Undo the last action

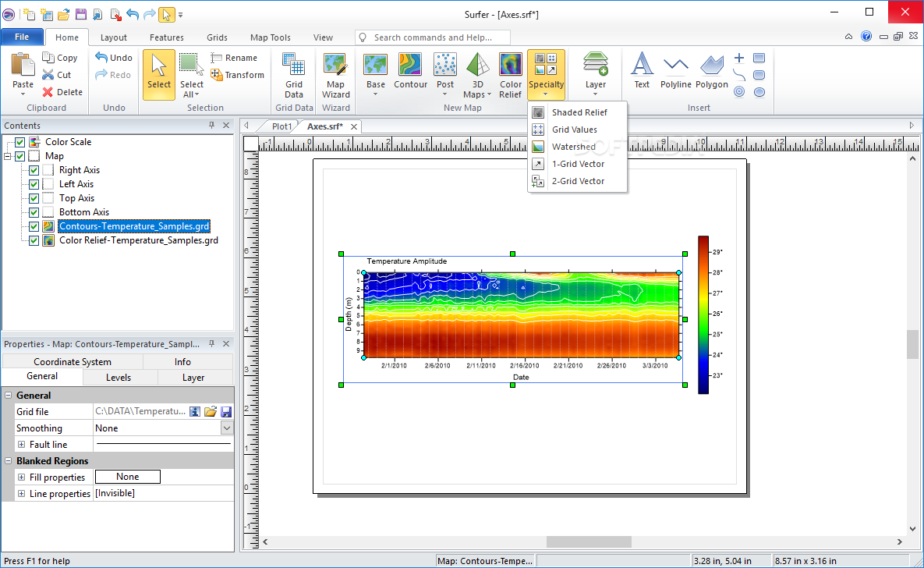point(114,58)
